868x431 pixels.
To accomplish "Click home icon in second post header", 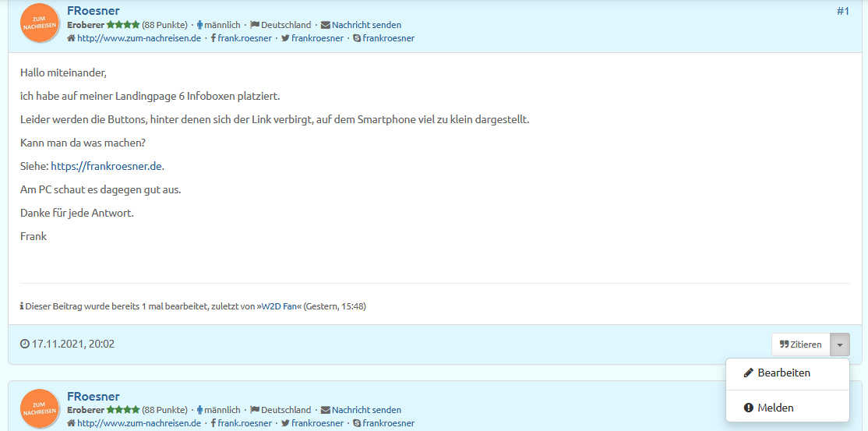I will [x=71, y=423].
